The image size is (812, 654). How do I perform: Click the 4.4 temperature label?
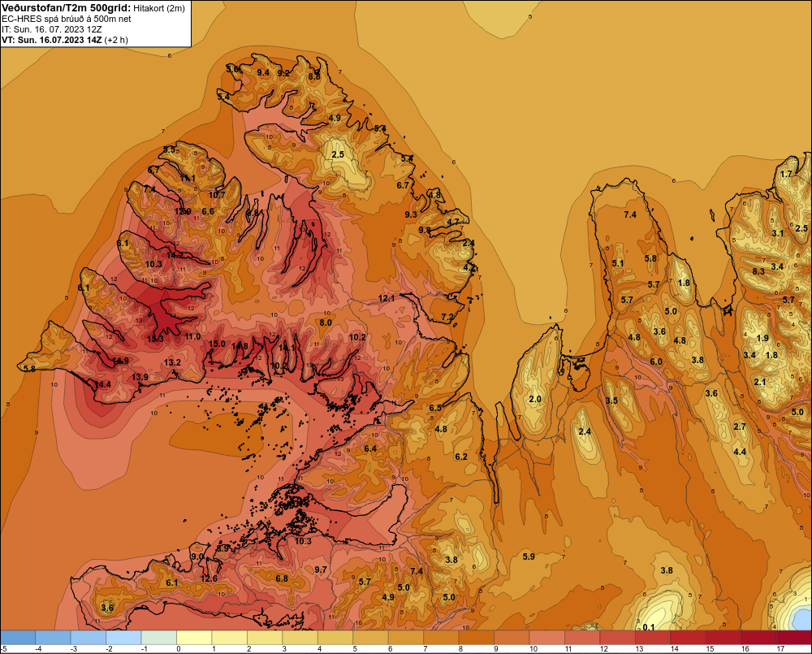click(740, 452)
